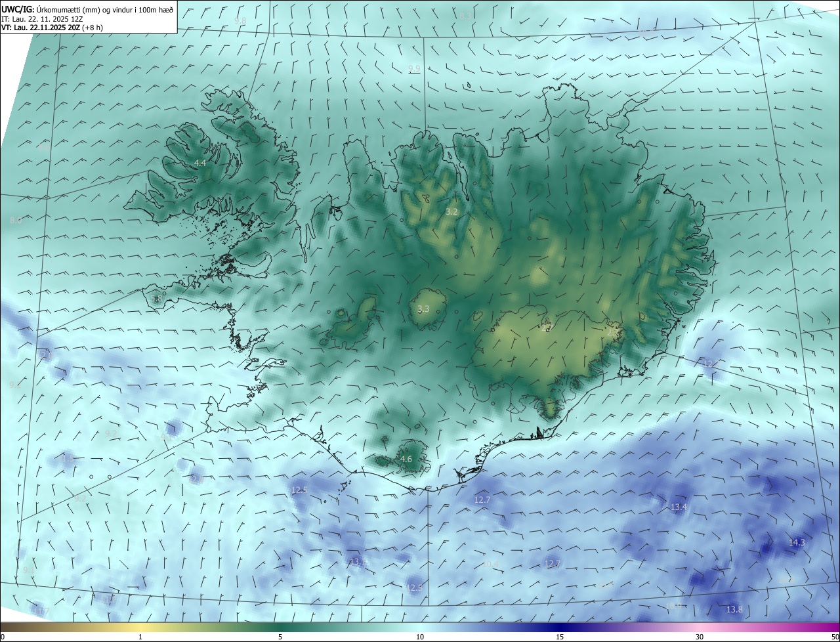Screen dimensions: 840x642
Task: Click the '10' tick label on color scale
Action: click(x=420, y=637)
